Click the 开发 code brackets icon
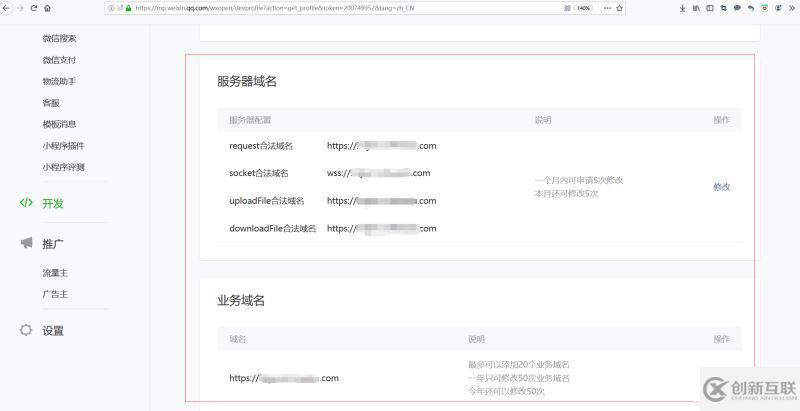 (x=26, y=203)
